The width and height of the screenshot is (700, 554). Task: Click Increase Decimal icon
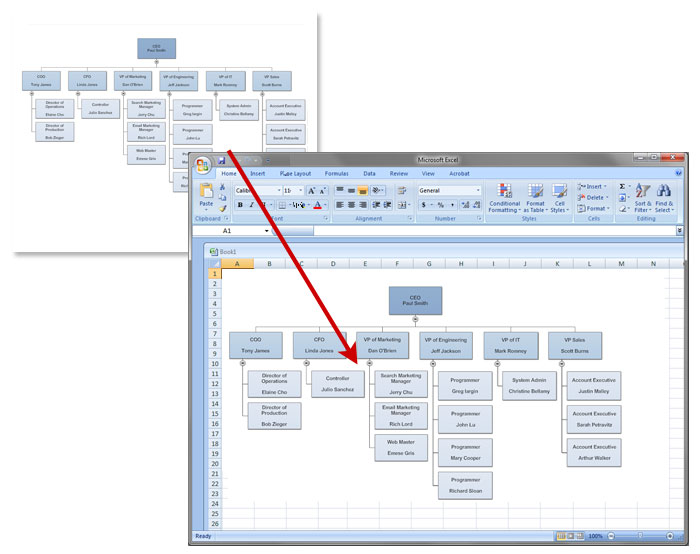tap(465, 205)
